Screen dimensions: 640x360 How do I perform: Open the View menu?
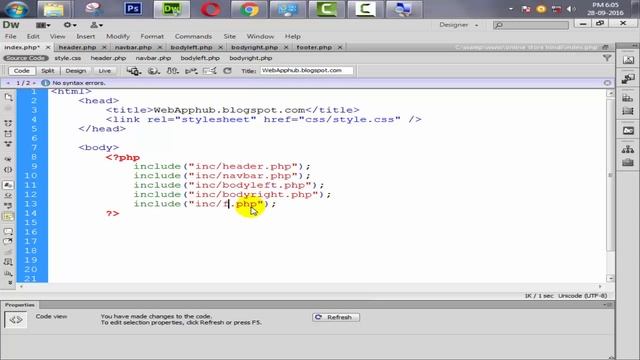pyautogui.click(x=58, y=36)
